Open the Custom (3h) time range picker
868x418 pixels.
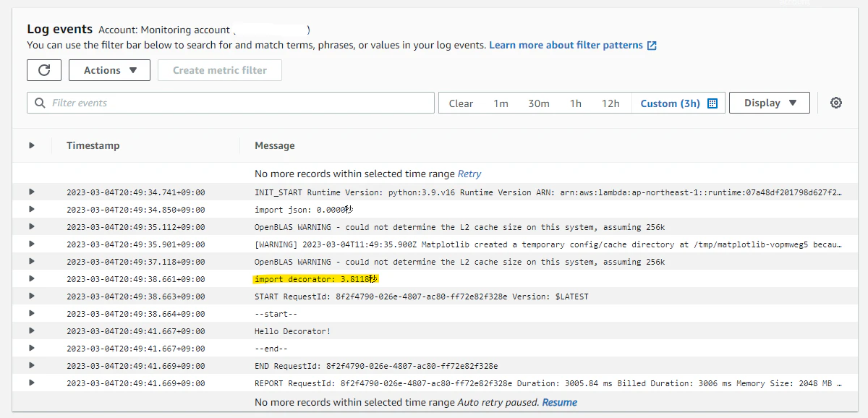point(678,103)
